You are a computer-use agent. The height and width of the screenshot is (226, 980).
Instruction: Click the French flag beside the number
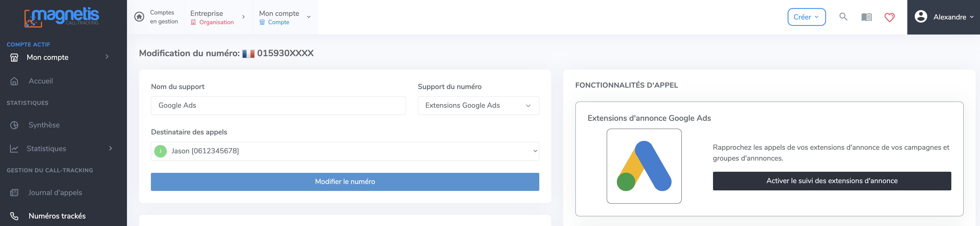tap(248, 54)
